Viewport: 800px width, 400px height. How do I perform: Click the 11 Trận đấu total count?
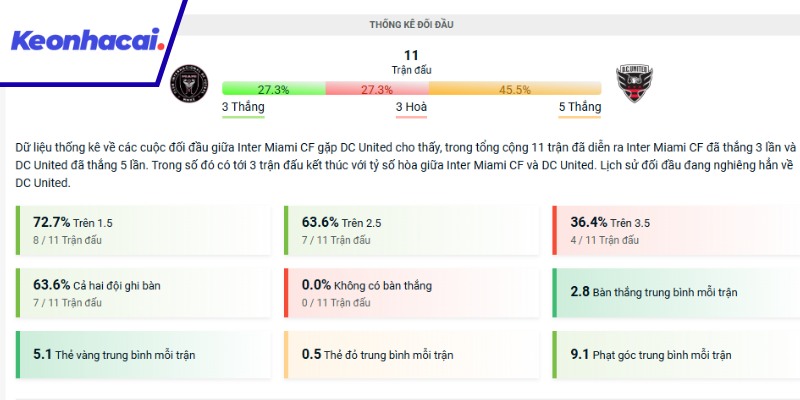pos(411,61)
